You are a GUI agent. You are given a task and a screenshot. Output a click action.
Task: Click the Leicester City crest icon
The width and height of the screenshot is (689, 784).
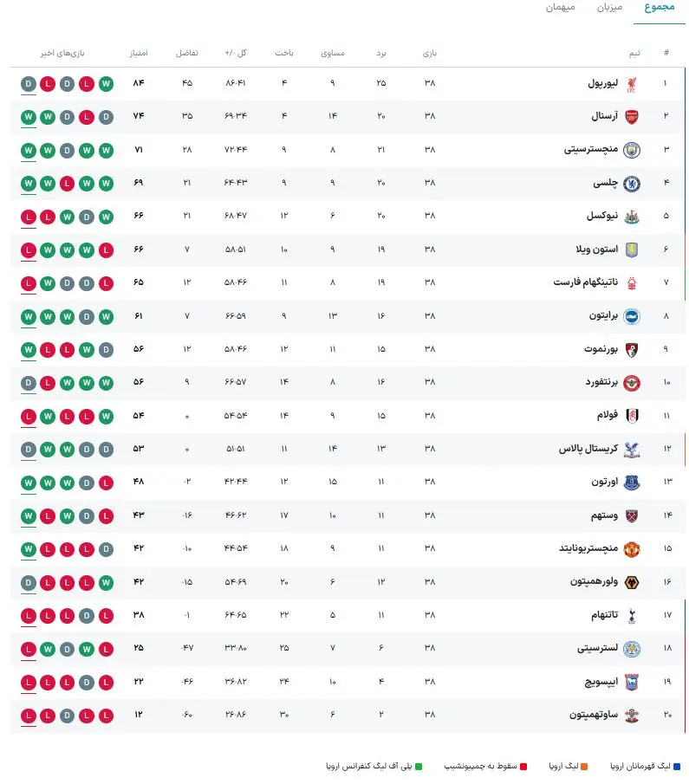pos(632,649)
